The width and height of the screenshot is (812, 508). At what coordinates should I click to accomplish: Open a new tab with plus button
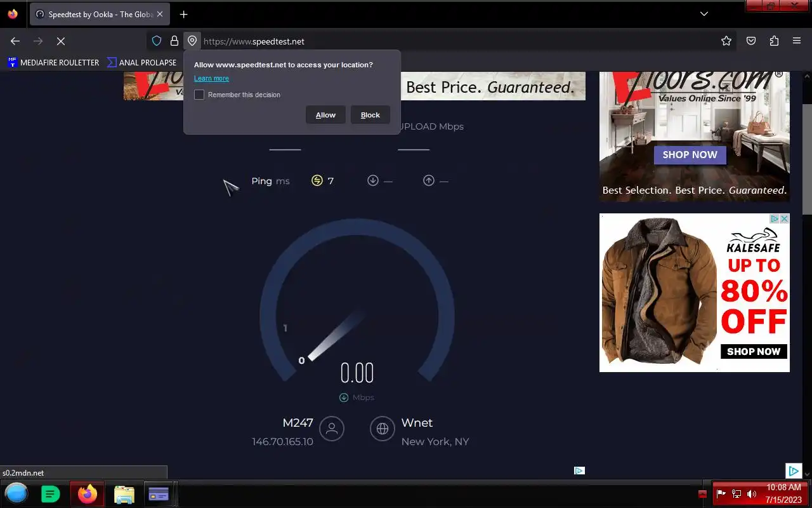click(x=183, y=15)
